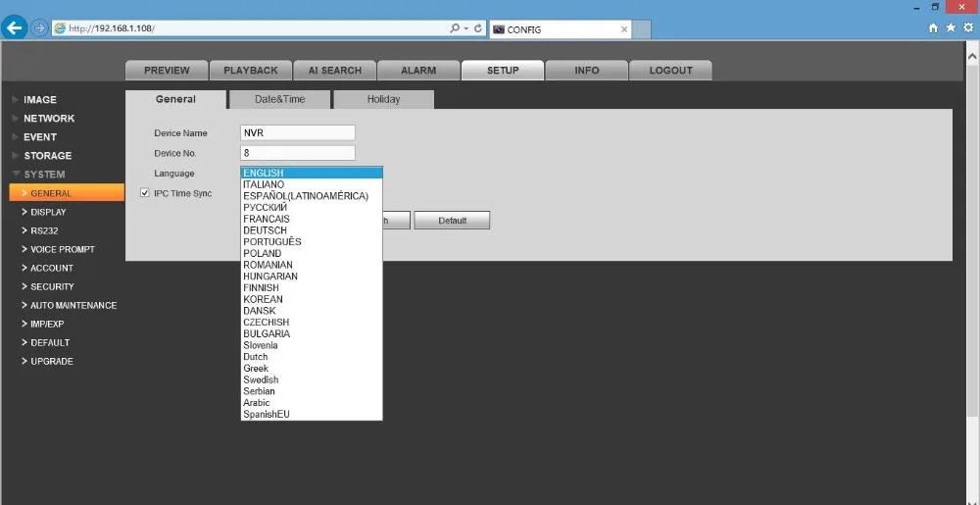This screenshot has width=980, height=505.
Task: Open the browser tools gear icon
Action: pyautogui.click(x=968, y=28)
